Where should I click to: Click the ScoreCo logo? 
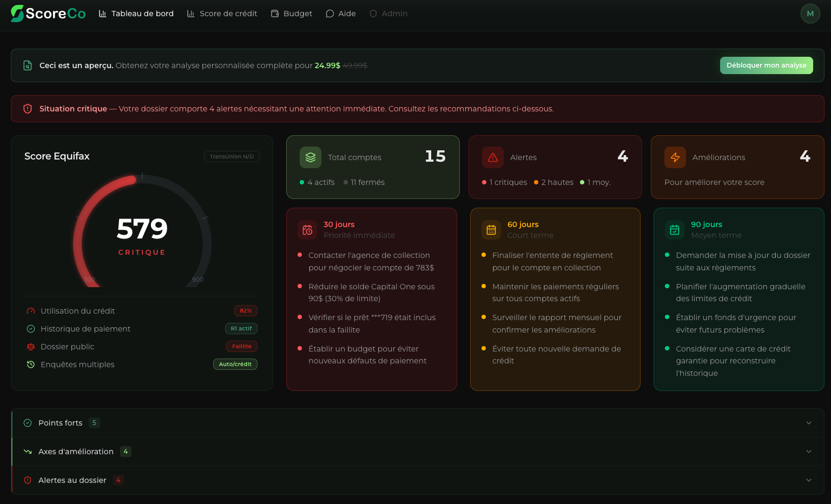click(48, 14)
